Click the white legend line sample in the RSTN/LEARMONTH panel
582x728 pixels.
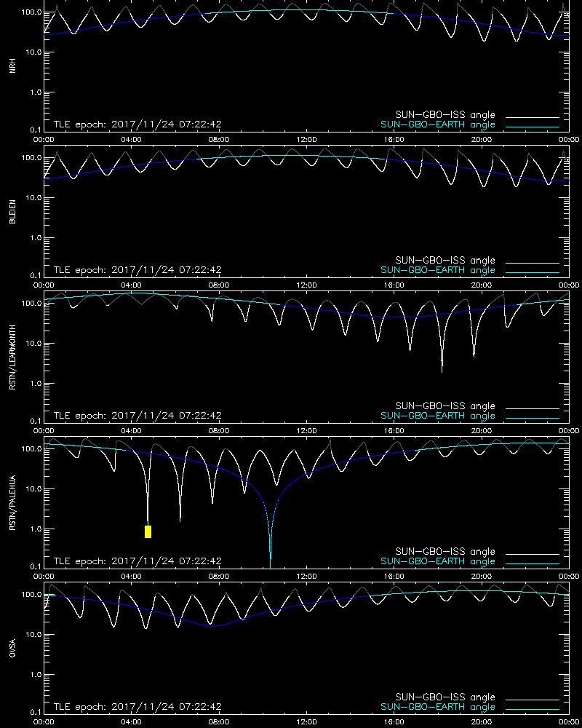(x=533, y=408)
